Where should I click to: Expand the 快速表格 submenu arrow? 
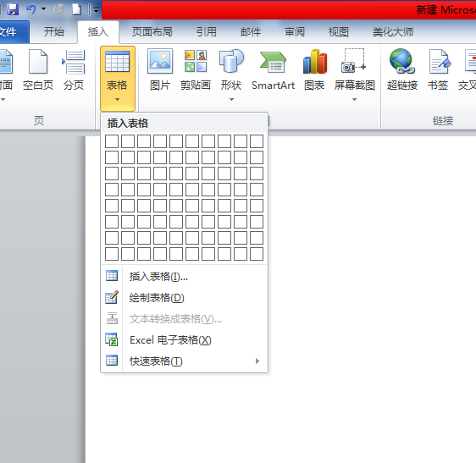coord(257,361)
